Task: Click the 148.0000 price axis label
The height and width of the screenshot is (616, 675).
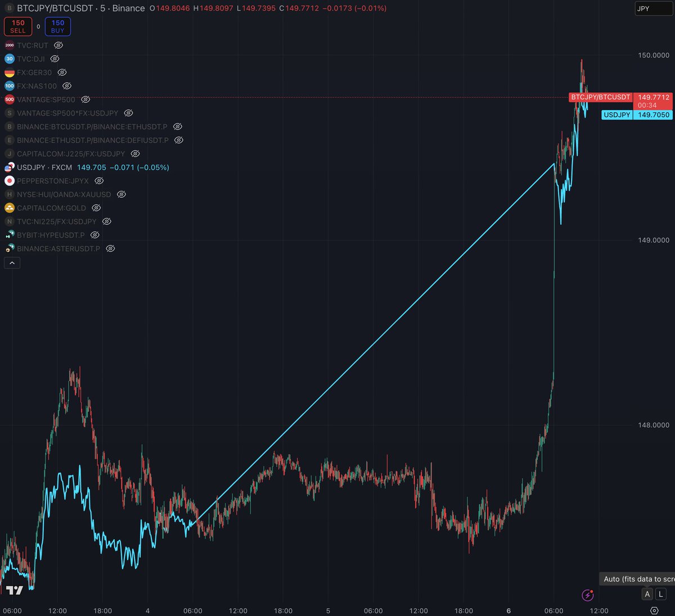Action: click(x=654, y=425)
